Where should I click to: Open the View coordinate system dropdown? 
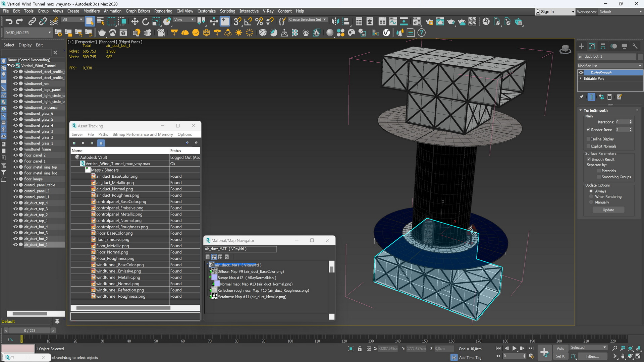pos(184,19)
